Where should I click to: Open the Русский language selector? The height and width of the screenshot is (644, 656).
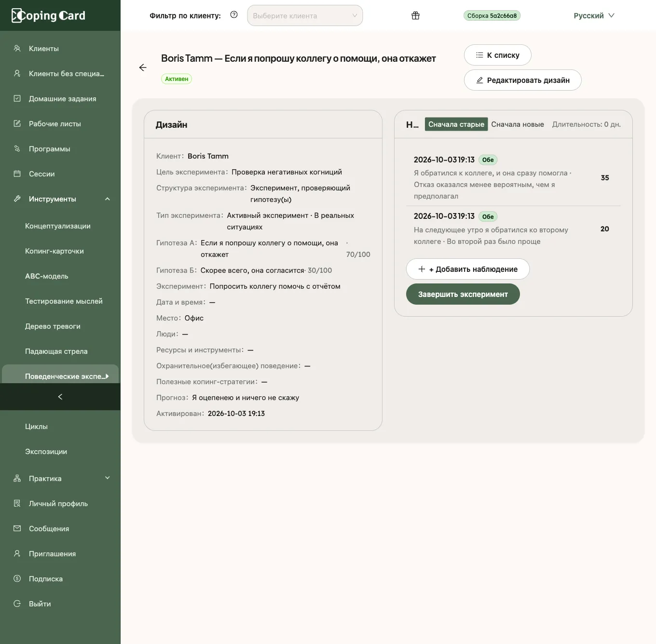[x=594, y=15]
